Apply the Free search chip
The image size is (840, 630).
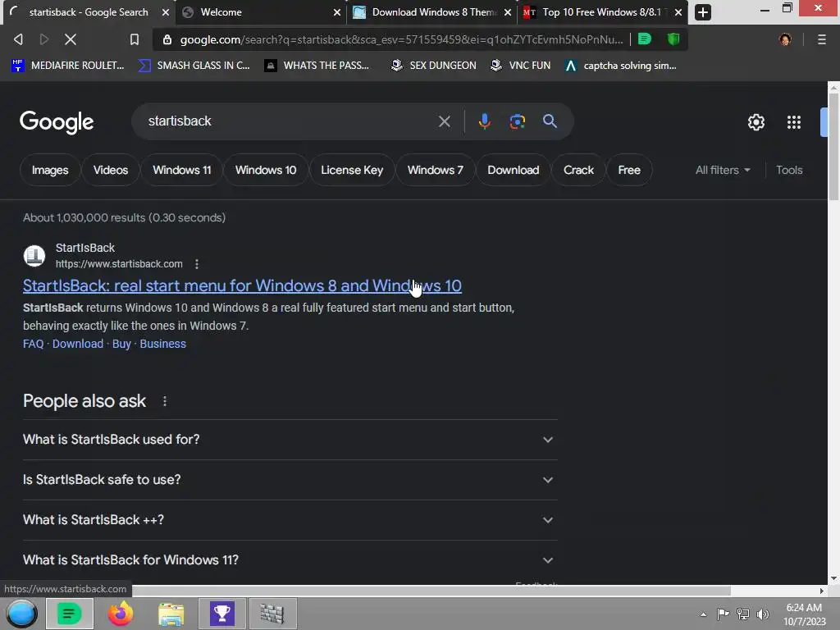tap(629, 170)
